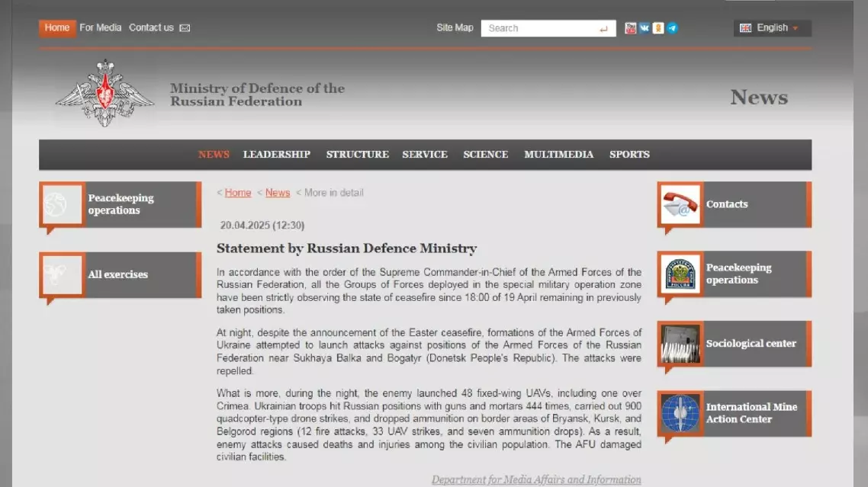868x487 pixels.
Task: Open the MULTIMEDIA menu item
Action: point(558,155)
